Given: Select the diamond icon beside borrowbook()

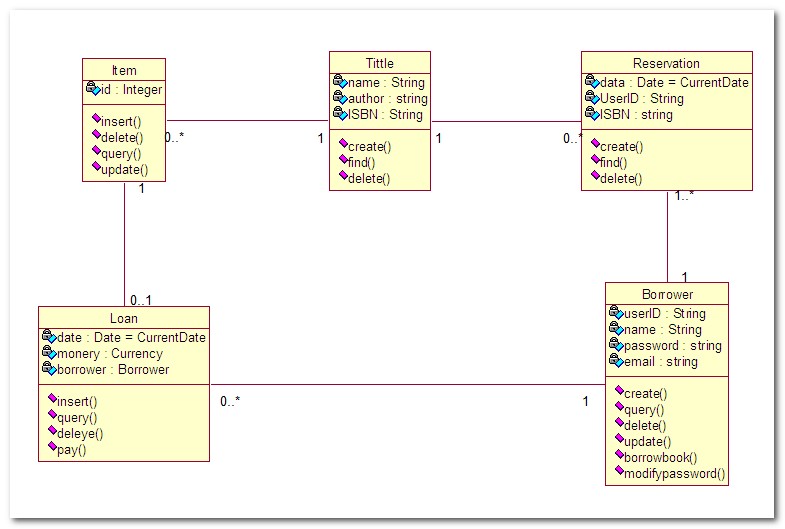Looking at the screenshot, I should point(619,454).
